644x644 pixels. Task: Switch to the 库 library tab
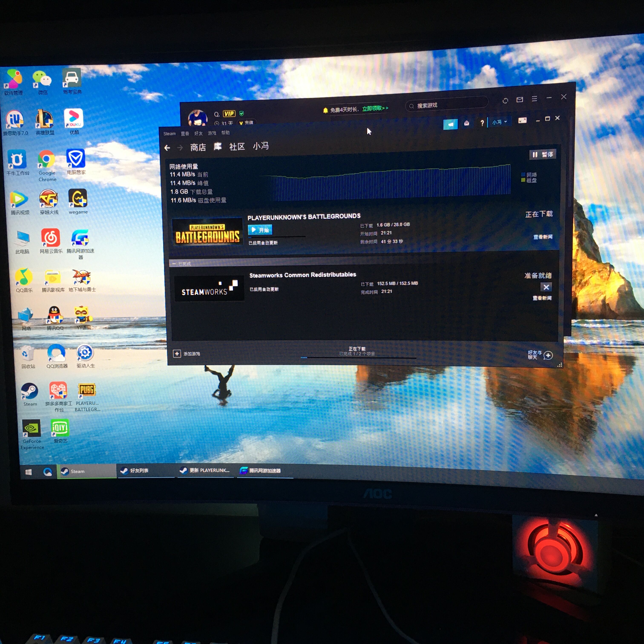coord(218,147)
